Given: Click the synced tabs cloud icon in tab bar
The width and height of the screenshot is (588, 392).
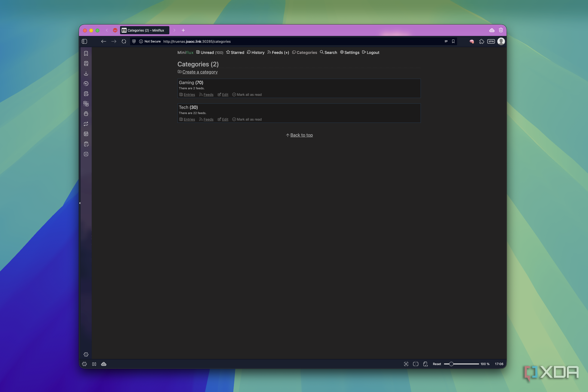Looking at the screenshot, I should (x=492, y=30).
